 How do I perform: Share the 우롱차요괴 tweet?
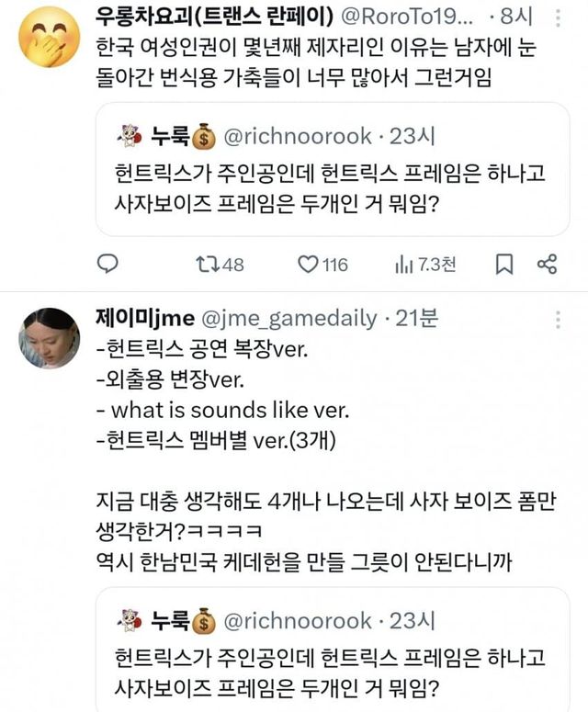[x=548, y=266]
